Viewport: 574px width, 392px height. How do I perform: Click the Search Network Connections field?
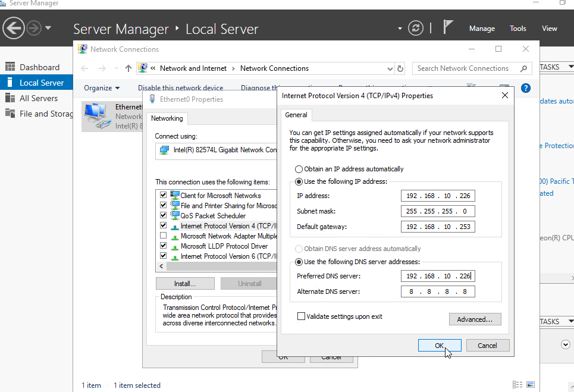click(472, 68)
